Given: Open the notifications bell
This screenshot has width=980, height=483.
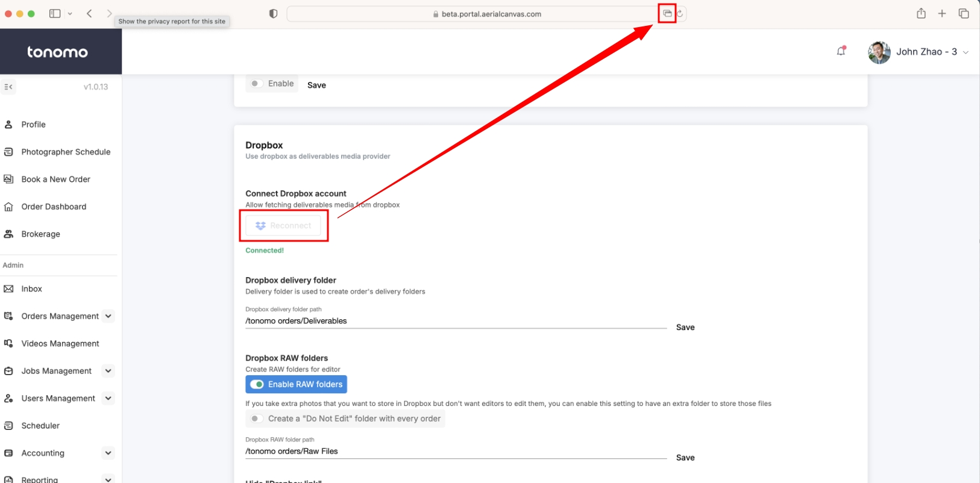Looking at the screenshot, I should (841, 51).
